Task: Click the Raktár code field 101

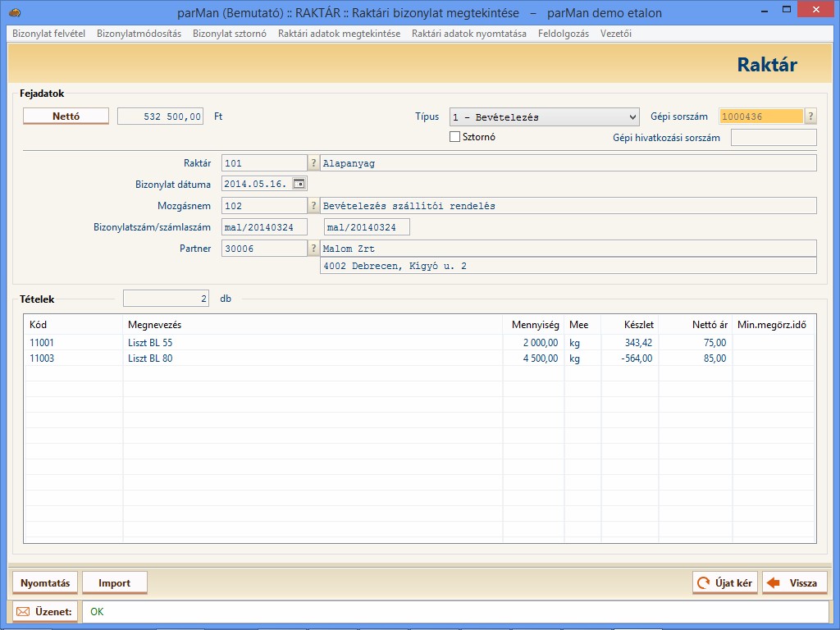Action: pyautogui.click(x=264, y=163)
